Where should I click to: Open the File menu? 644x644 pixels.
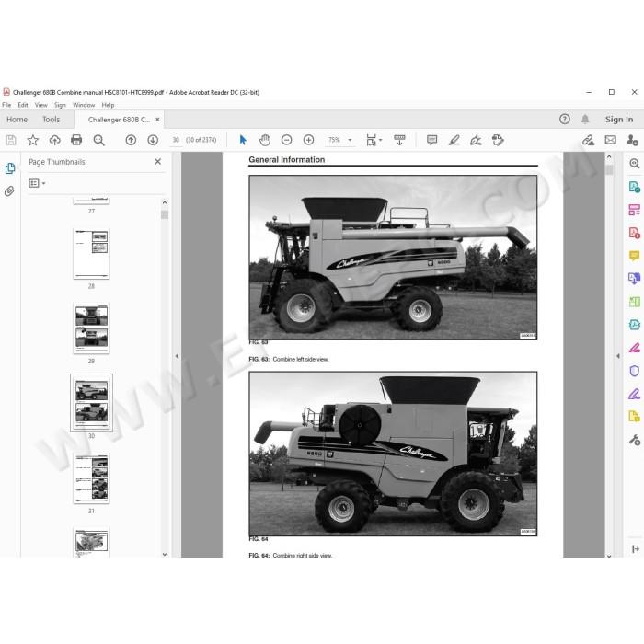point(6,105)
